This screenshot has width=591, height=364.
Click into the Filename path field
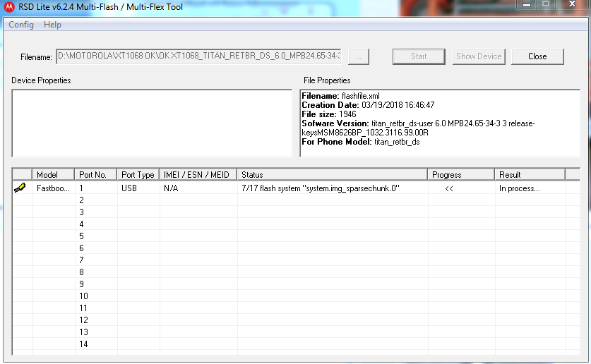click(198, 56)
